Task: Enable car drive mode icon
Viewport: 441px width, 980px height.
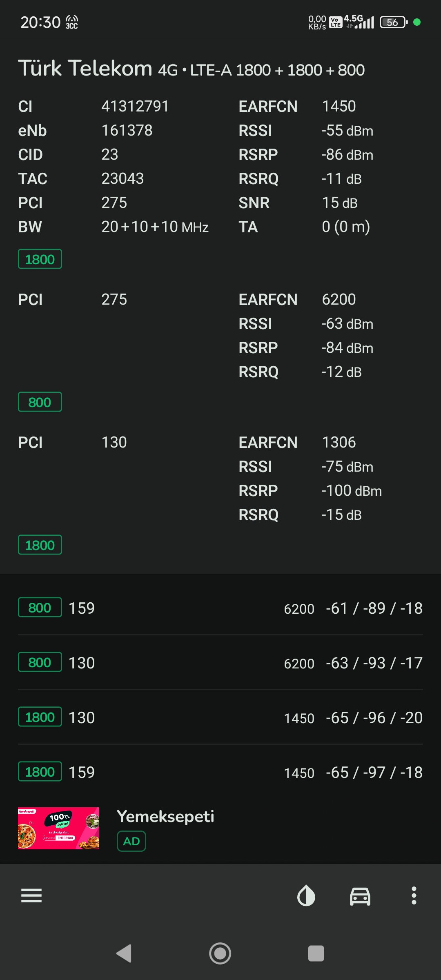Action: pyautogui.click(x=360, y=896)
